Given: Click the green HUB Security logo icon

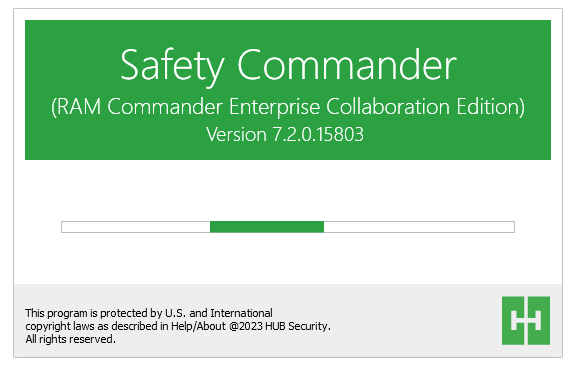Looking at the screenshot, I should tap(526, 320).
